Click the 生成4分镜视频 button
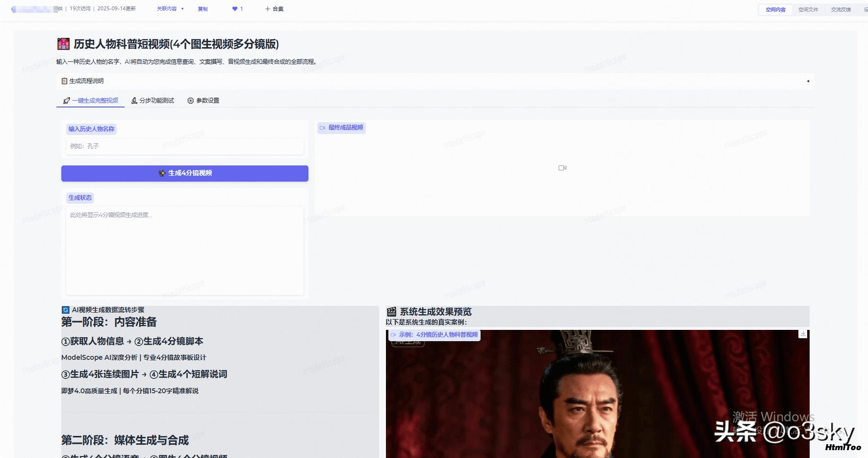Viewport: 868px width, 458px height. (x=184, y=173)
